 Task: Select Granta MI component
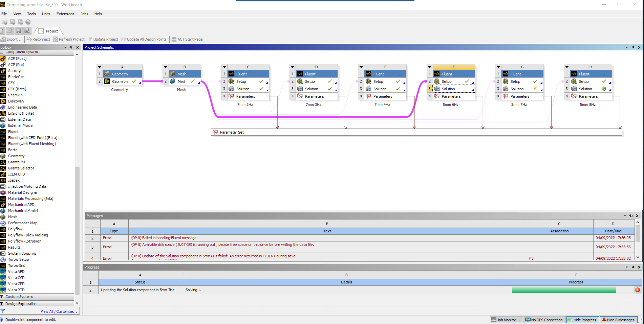pyautogui.click(x=17, y=162)
